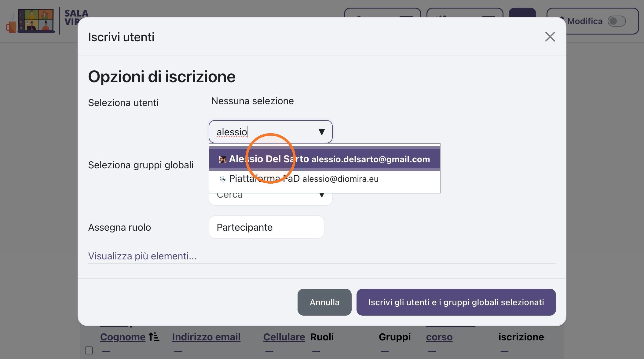Image resolution: width=644 pixels, height=359 pixels.
Task: Tick the select-all checkbox in participants table
Action: point(89,350)
